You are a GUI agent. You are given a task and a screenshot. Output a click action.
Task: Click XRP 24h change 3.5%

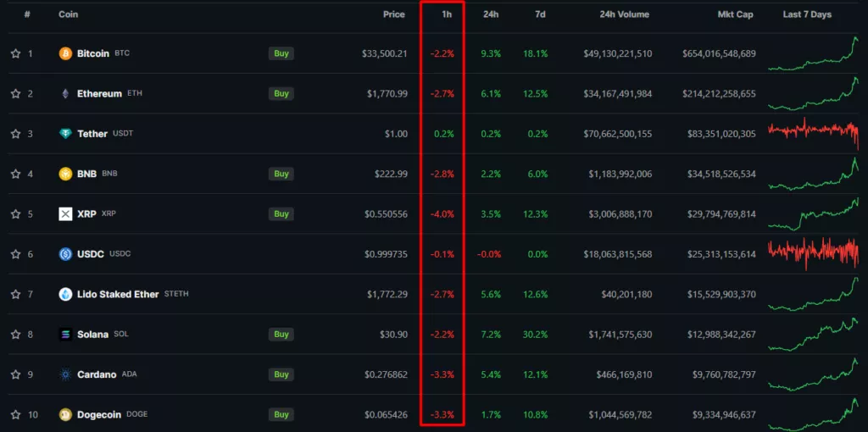tap(491, 214)
